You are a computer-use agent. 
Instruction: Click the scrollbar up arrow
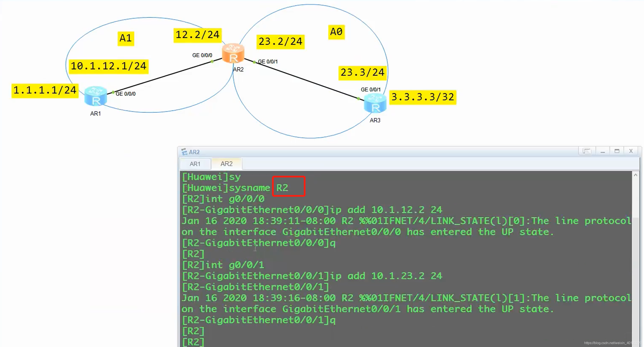635,175
